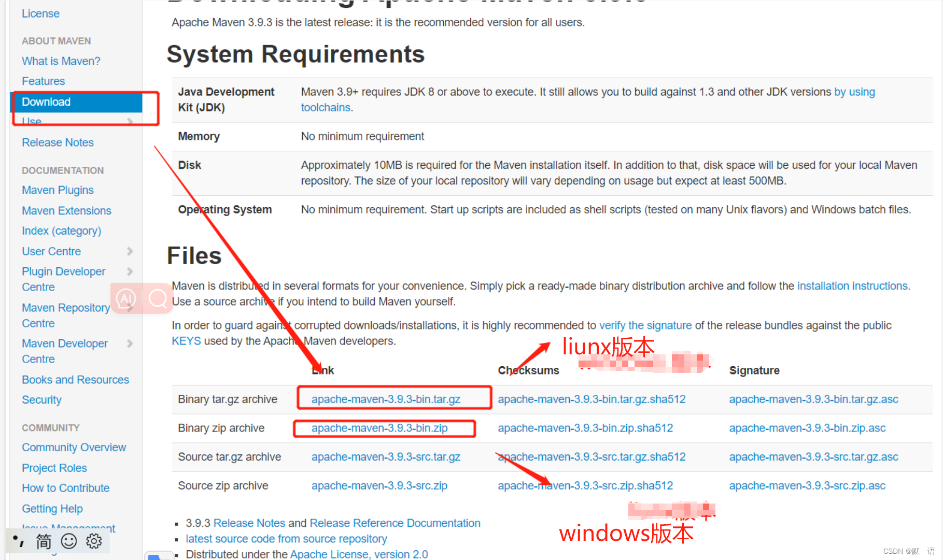Open What is Maven? page
The image size is (943, 560).
[x=61, y=61]
